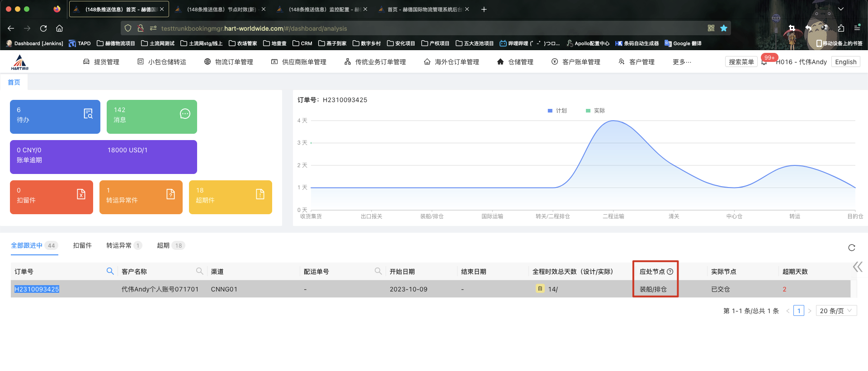868x371 pixels.
Task: Expand the 更多 navigation menu
Action: pyautogui.click(x=681, y=62)
